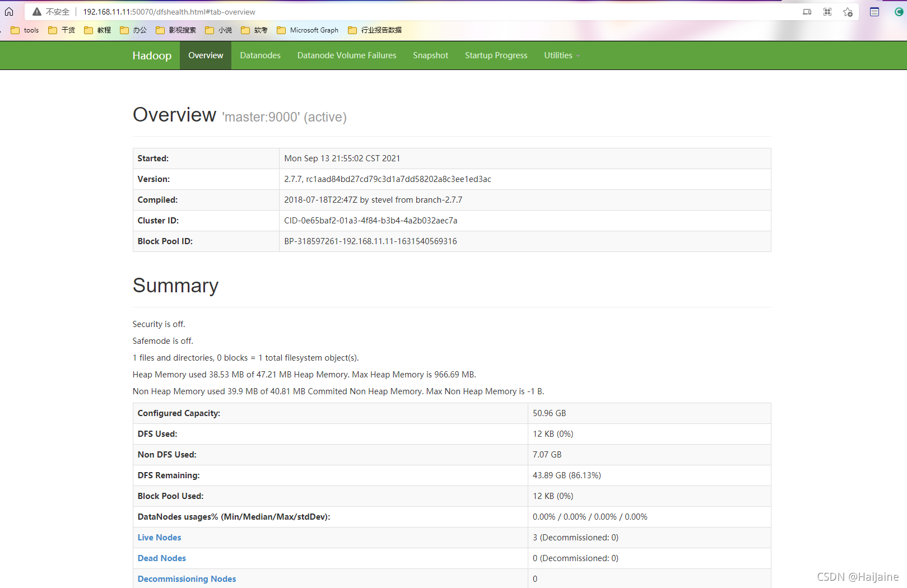Image resolution: width=907 pixels, height=588 pixels.
Task: Click the add to favorites star icon
Action: pyautogui.click(x=848, y=12)
